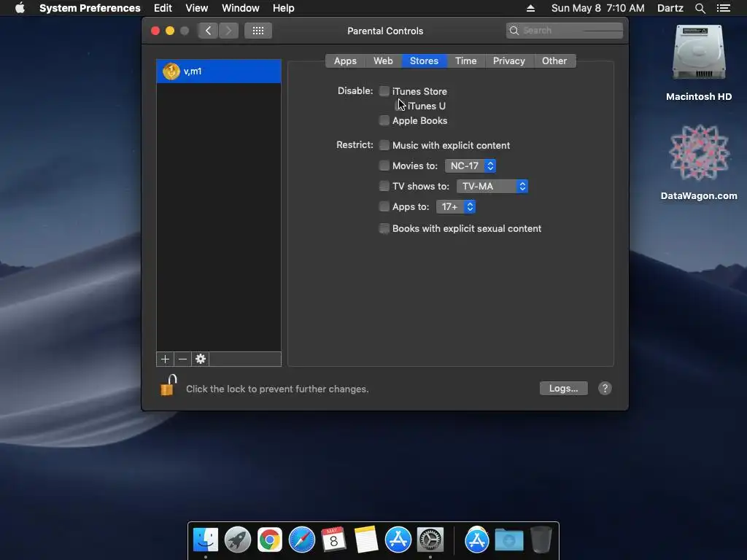Switch to the Apps tab
Viewport: 747px width, 560px height.
[x=345, y=61]
